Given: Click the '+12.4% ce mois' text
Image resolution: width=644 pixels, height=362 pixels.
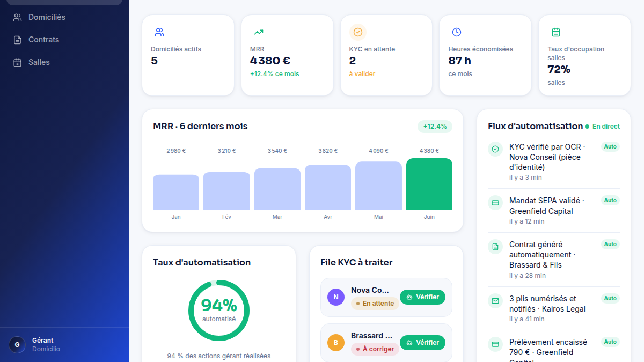Looking at the screenshot, I should pyautogui.click(x=275, y=74).
